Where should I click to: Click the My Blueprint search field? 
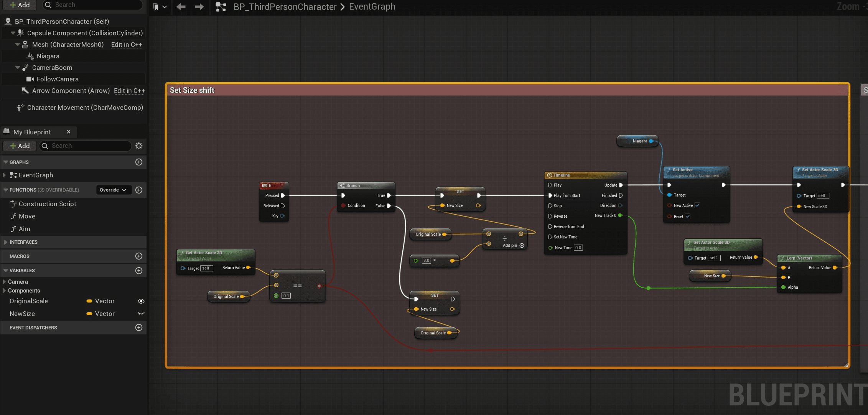(x=89, y=146)
